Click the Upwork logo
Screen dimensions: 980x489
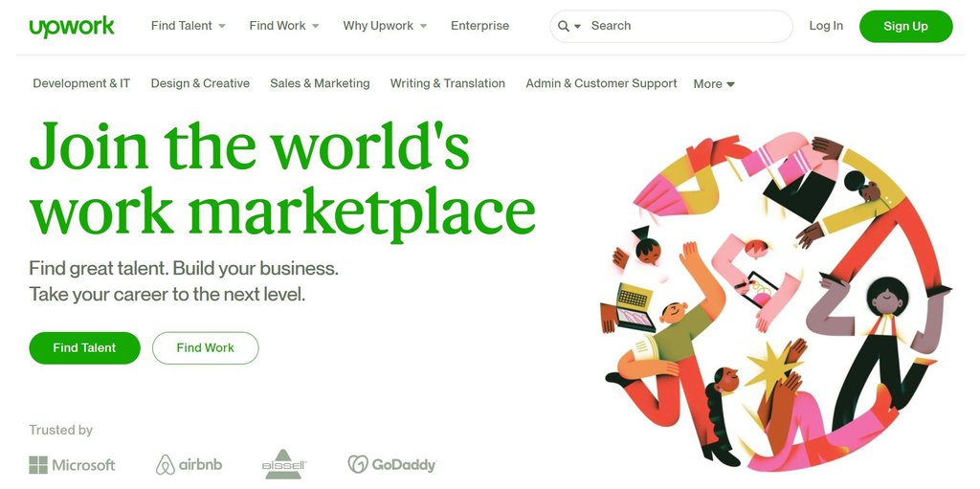coord(72,27)
